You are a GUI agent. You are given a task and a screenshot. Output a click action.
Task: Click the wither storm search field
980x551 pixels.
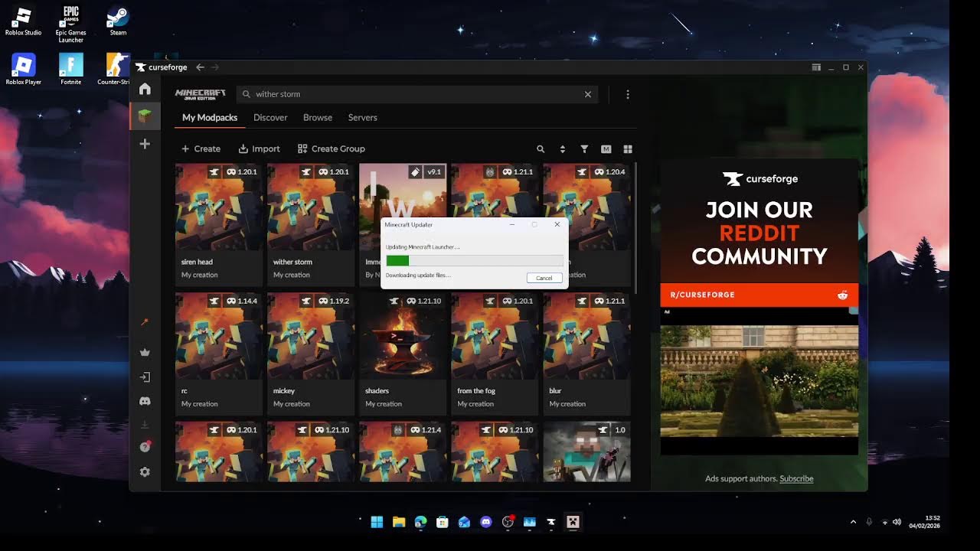click(419, 94)
